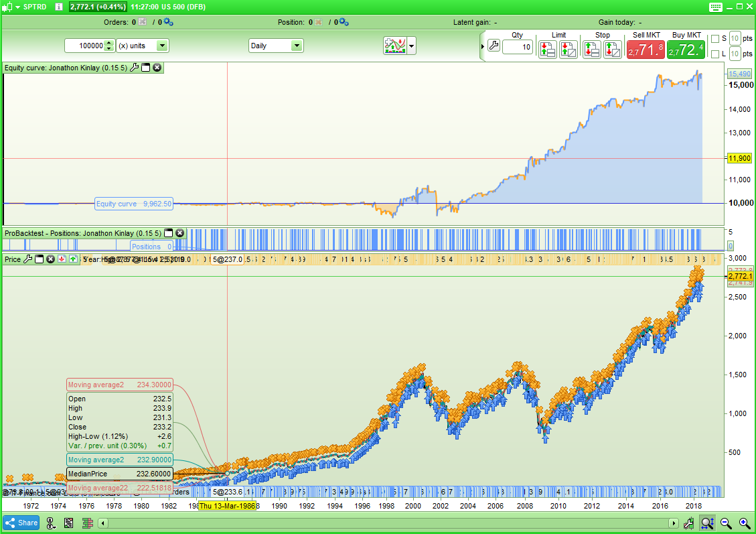
Task: Enable the L limit checkbox
Action: (x=715, y=54)
